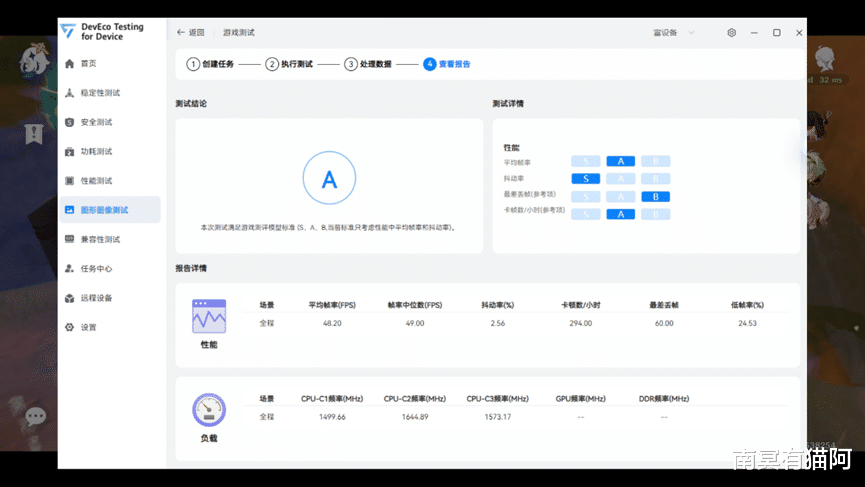Click the 抖动率 value 2.56
865x487 pixels.
tap(498, 324)
